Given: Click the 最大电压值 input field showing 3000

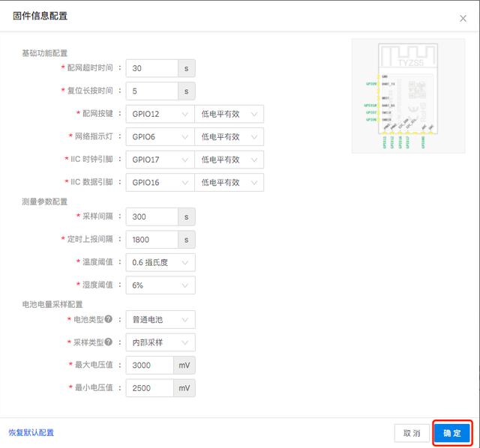Looking at the screenshot, I should (150, 365).
